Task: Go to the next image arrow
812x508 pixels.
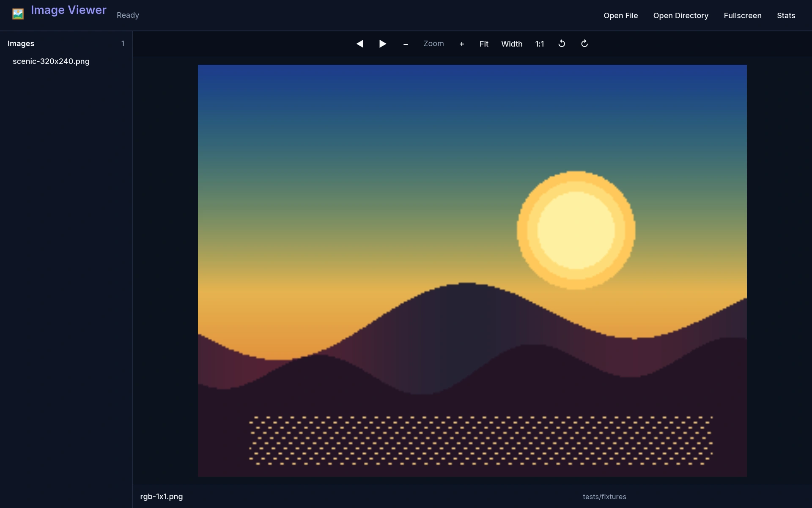Action: 383,44
